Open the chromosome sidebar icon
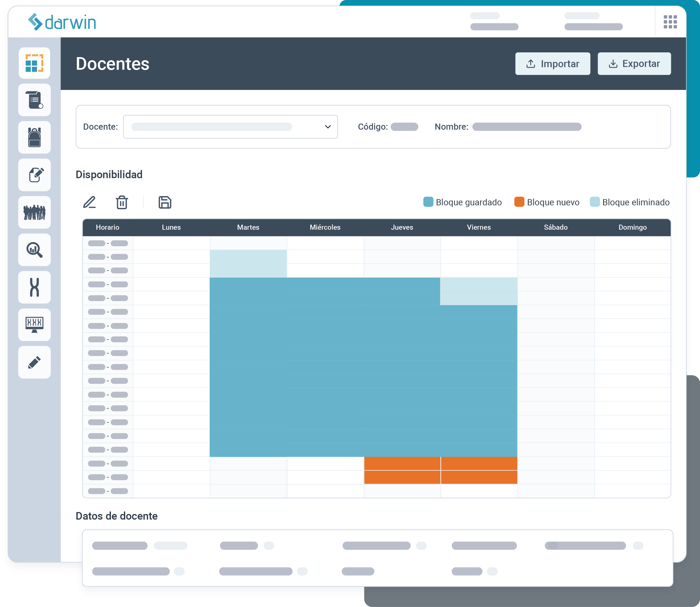The image size is (700, 607). (x=34, y=287)
